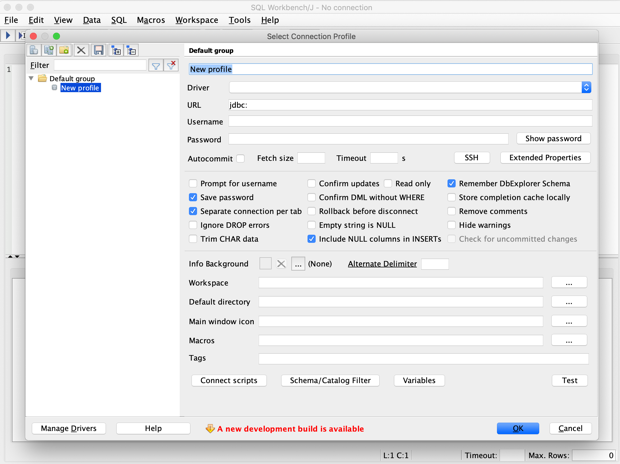Toggle the Confirm updates checkbox
Image resolution: width=620 pixels, height=464 pixels.
312,184
